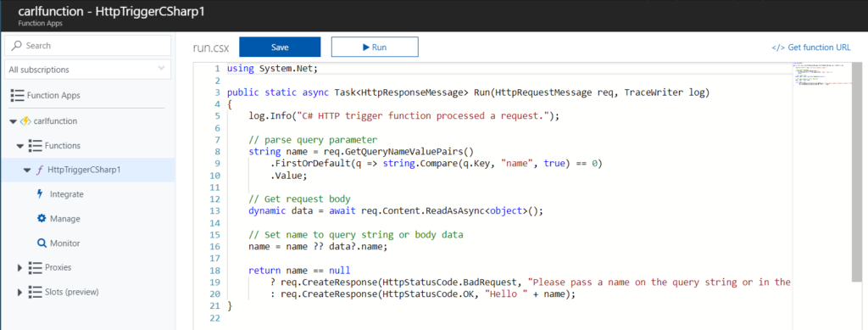Expand the Proxies tree node

click(x=20, y=267)
